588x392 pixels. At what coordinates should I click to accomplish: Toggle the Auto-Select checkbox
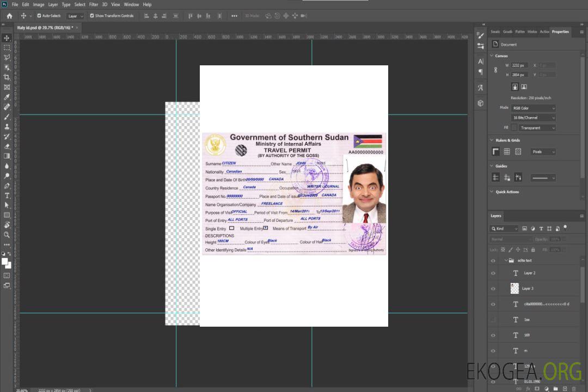39,16
